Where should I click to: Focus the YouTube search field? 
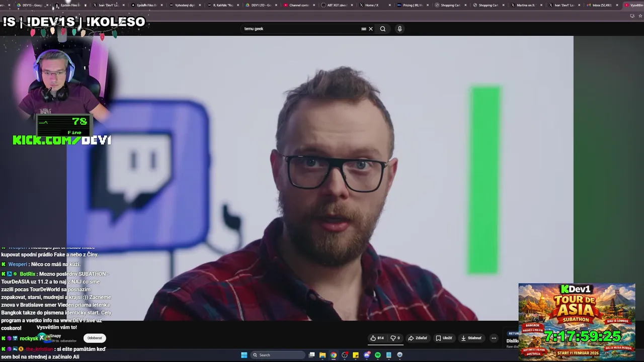302,29
